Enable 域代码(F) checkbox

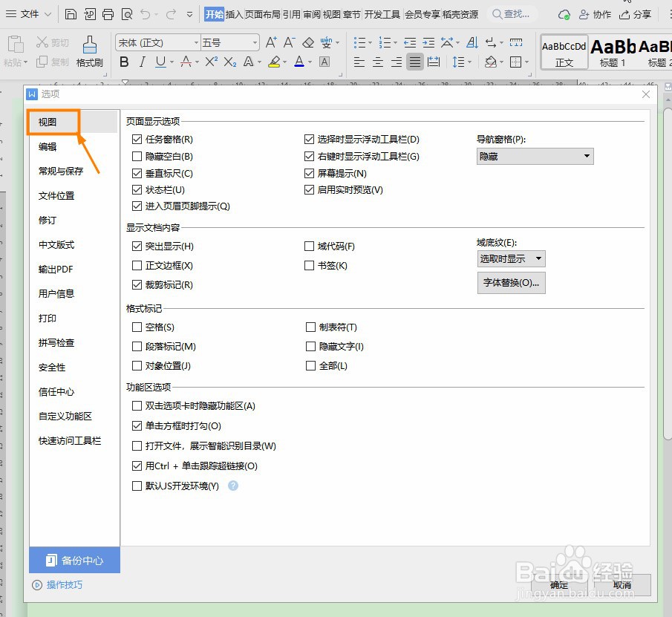coord(309,246)
